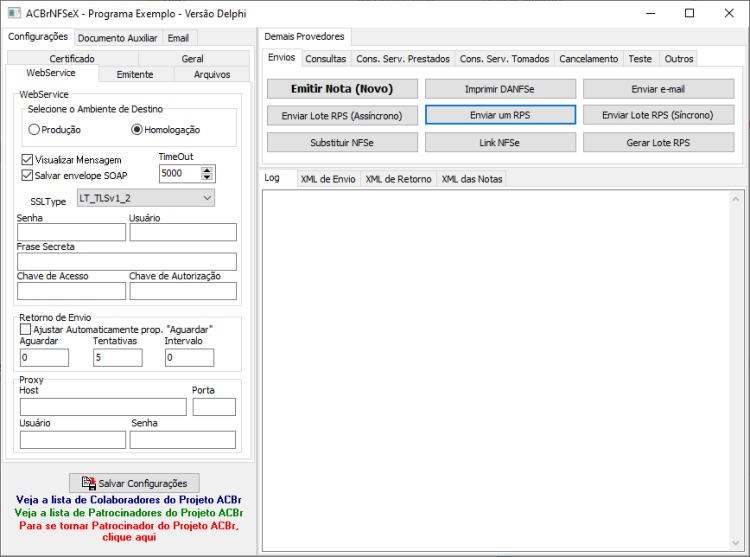Switch to the Certificado tab
Screen dimensions: 750x557
(x=72, y=58)
